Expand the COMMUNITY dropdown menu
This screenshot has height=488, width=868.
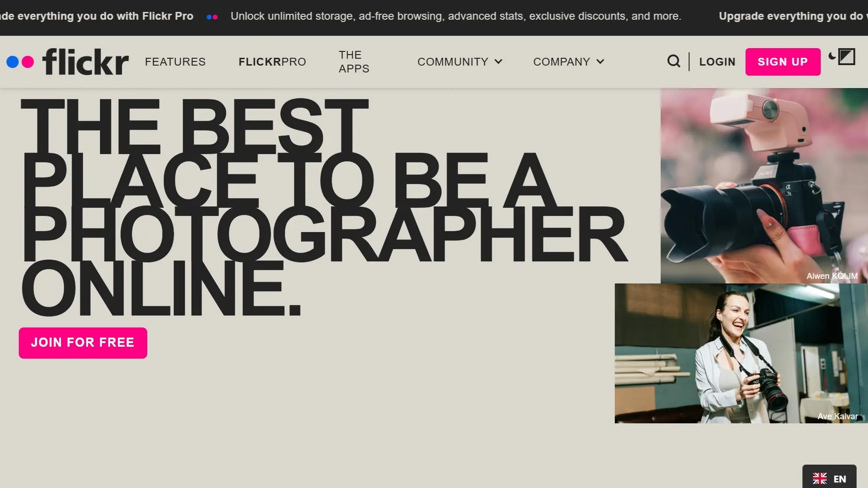(460, 61)
